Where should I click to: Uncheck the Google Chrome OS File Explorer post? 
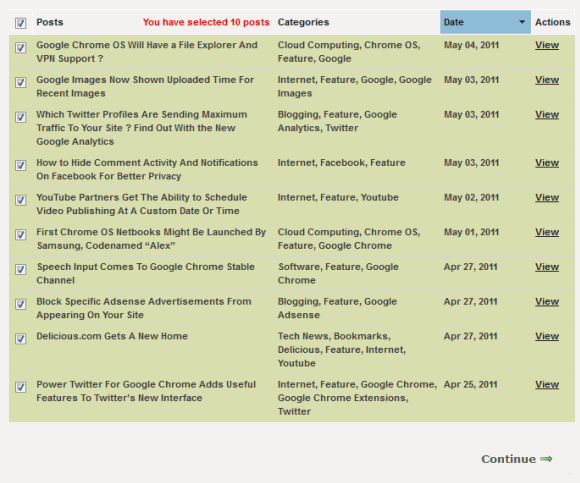[21, 47]
